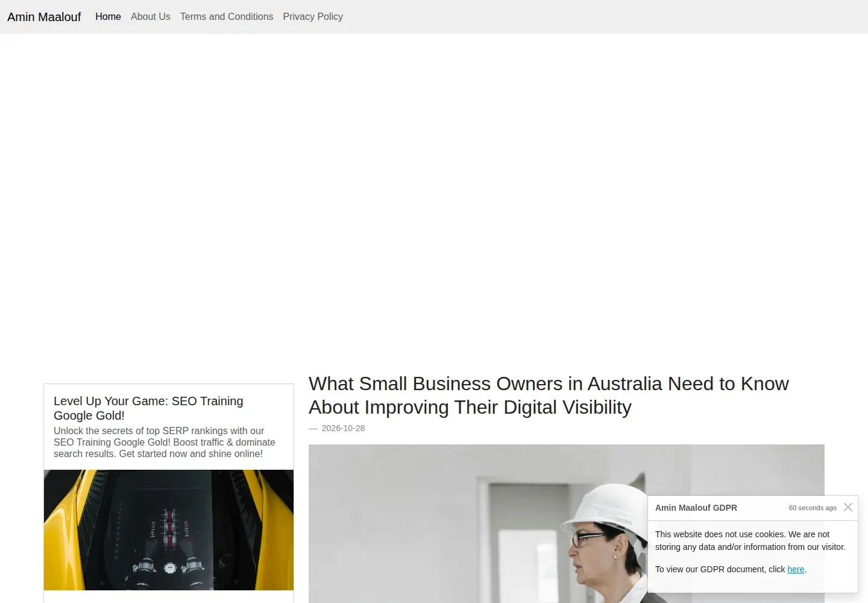Open the GDPR document 'here' link
This screenshot has height=603, width=868.
(796, 569)
